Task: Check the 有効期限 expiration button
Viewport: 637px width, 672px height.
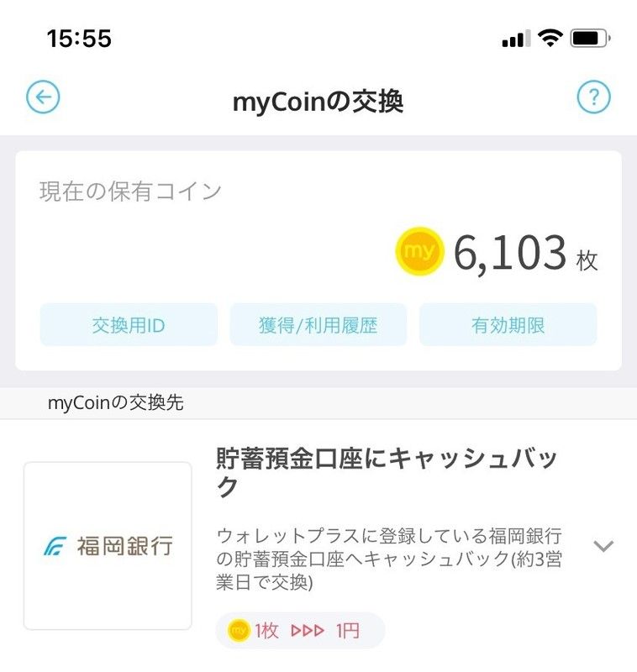Action: tap(508, 325)
